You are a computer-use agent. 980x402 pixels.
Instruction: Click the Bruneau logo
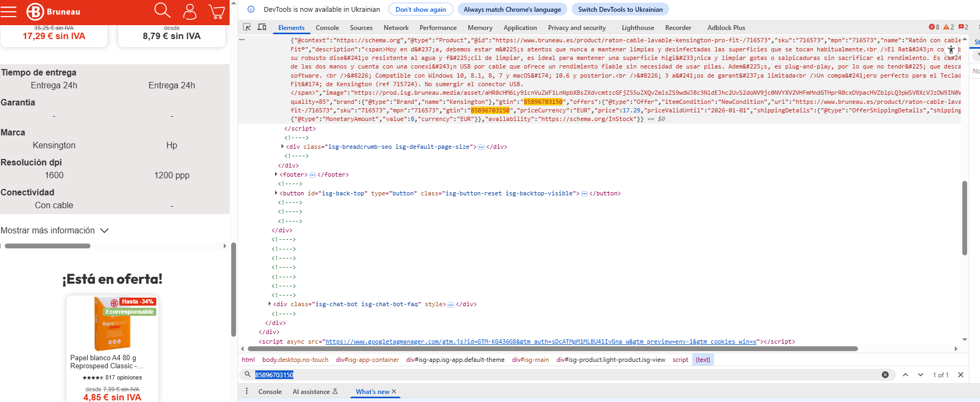54,12
